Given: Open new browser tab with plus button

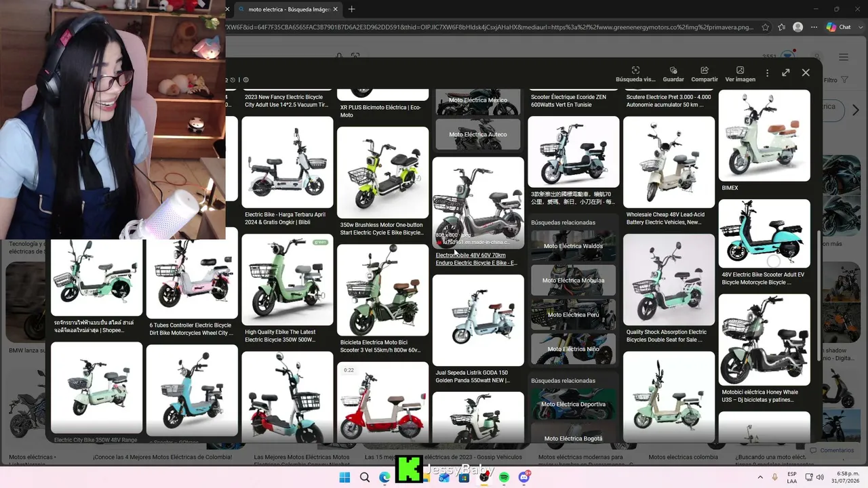Looking at the screenshot, I should (x=351, y=9).
